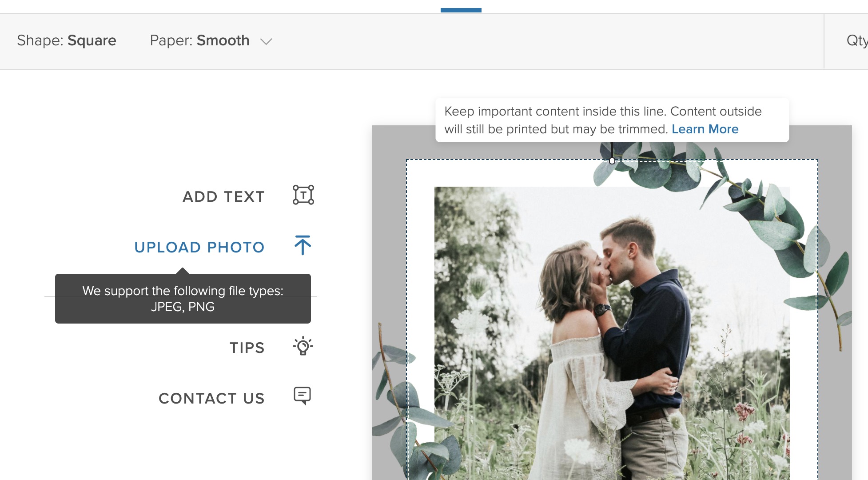Select the ADD TEXT label
Viewport: 868px width, 480px height.
pyautogui.click(x=223, y=196)
